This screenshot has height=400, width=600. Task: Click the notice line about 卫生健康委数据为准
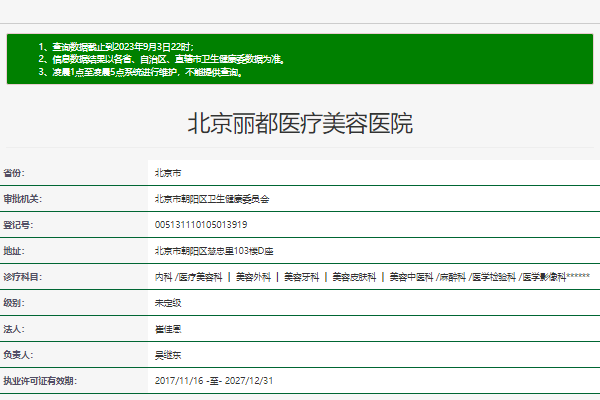tap(161, 59)
